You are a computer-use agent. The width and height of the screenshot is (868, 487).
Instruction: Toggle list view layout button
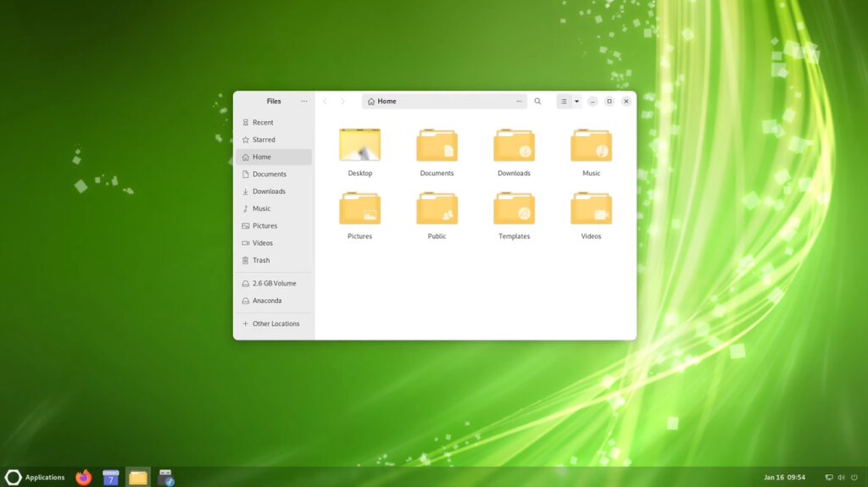(564, 102)
